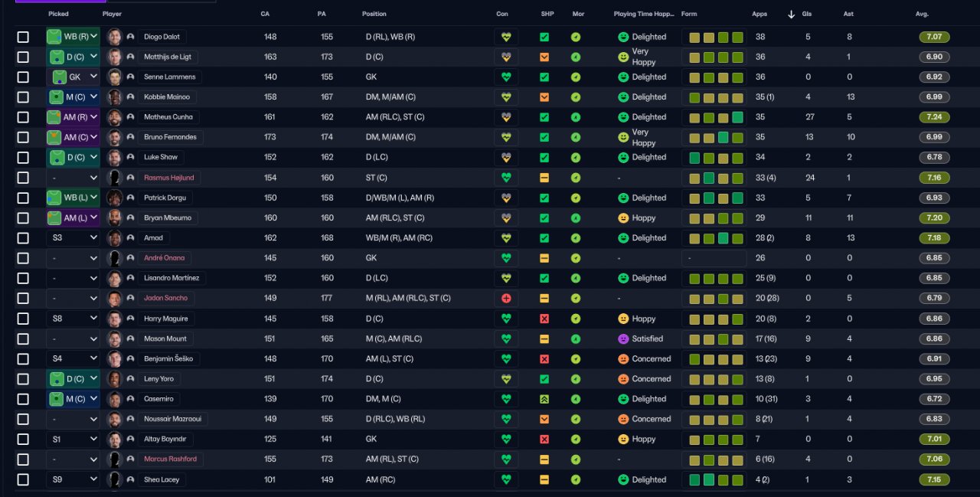Click Harry Maguire's red X sharpness icon
Image resolution: width=980 pixels, height=497 pixels.
point(544,319)
